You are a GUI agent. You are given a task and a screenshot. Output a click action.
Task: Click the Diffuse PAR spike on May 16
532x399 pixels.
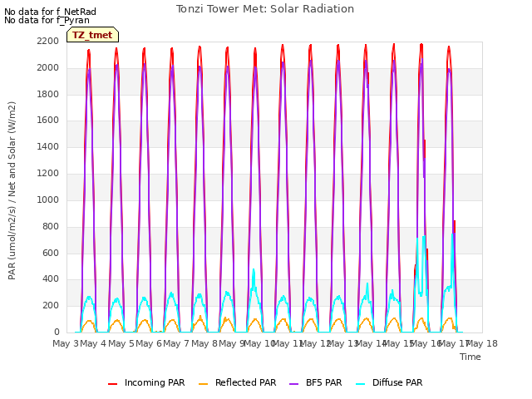point(452,234)
